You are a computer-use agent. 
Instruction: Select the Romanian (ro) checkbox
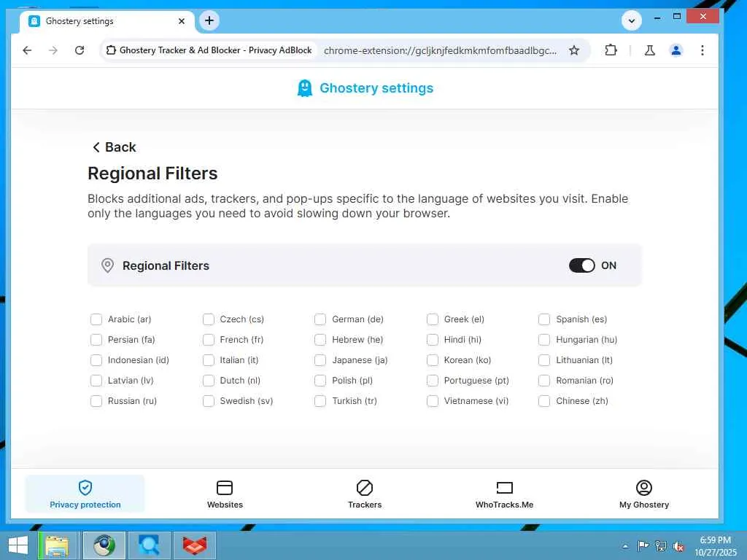(544, 381)
